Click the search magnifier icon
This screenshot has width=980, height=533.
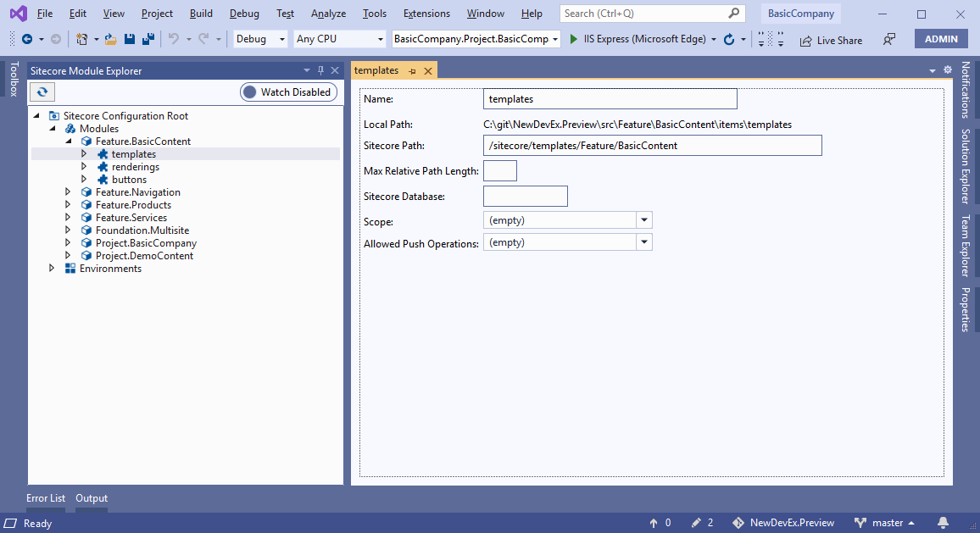(734, 13)
